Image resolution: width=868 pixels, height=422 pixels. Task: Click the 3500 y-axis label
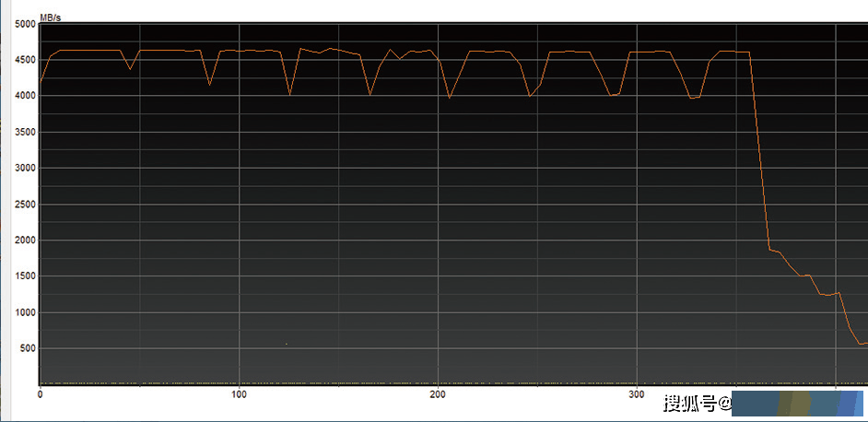coord(26,133)
